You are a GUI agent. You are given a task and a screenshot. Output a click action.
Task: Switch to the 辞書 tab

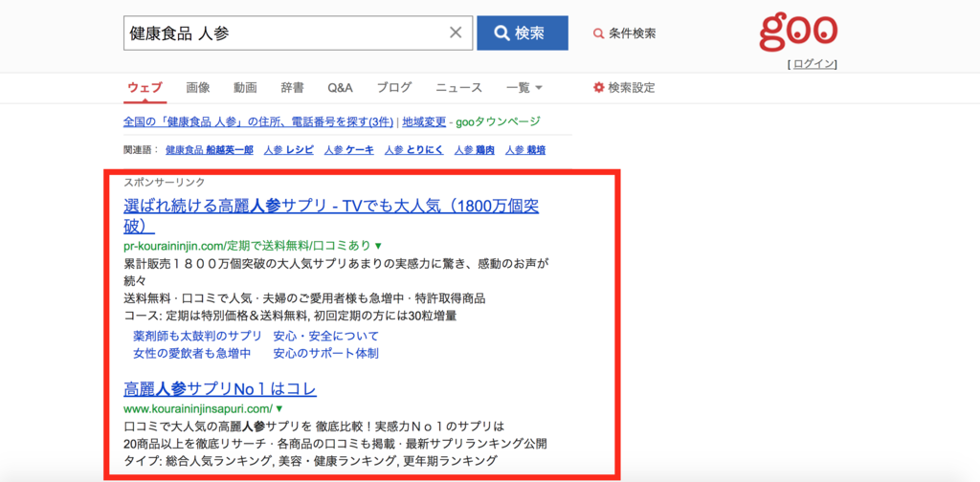pyautogui.click(x=293, y=87)
